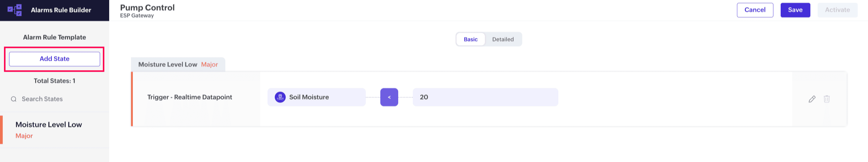Click the edit pencil icon
The height and width of the screenshot is (162, 868).
point(812,99)
